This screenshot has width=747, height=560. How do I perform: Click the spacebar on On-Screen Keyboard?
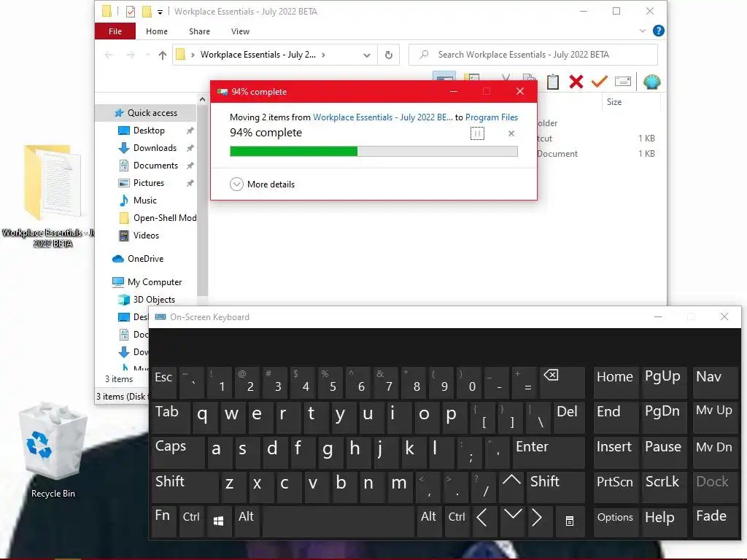(338, 521)
